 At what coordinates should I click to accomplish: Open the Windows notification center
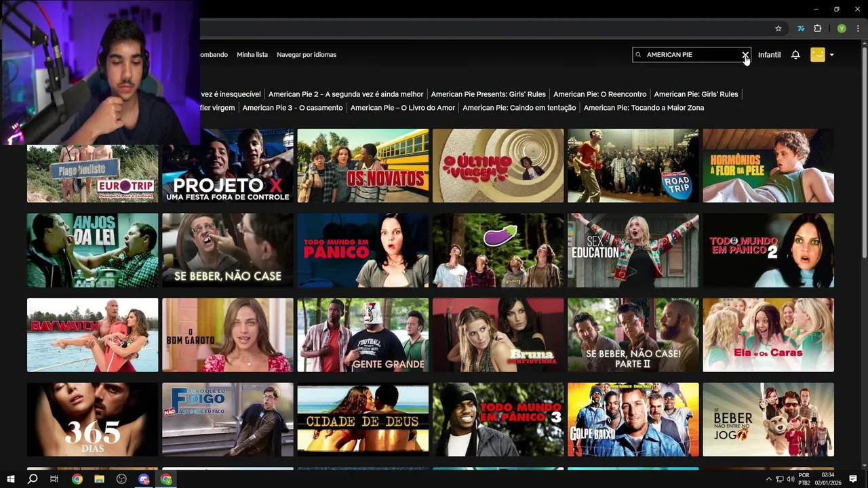tap(853, 479)
